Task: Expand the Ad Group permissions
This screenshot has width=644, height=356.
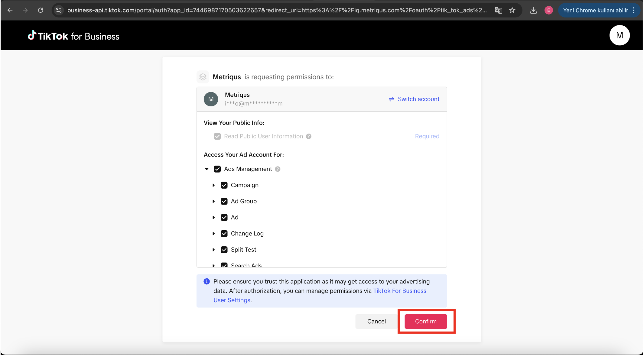Action: pyautogui.click(x=213, y=201)
